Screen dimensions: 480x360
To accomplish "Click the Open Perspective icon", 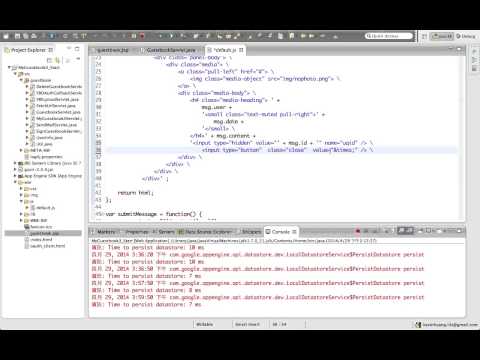I will tap(424, 36).
